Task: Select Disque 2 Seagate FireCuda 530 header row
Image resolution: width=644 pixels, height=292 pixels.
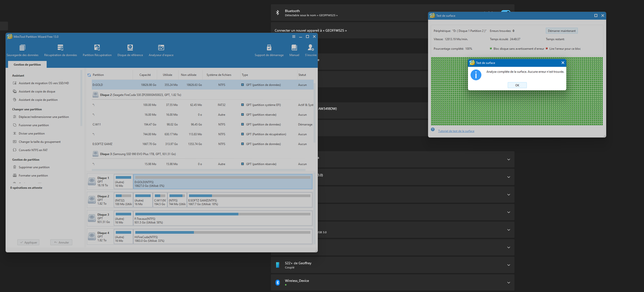Action: [x=202, y=95]
